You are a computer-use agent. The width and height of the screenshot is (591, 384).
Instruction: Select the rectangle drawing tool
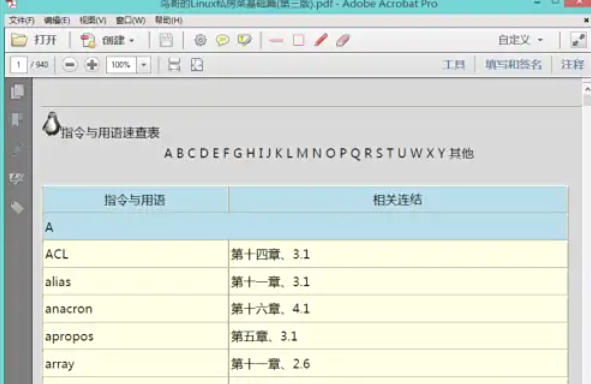(x=299, y=40)
